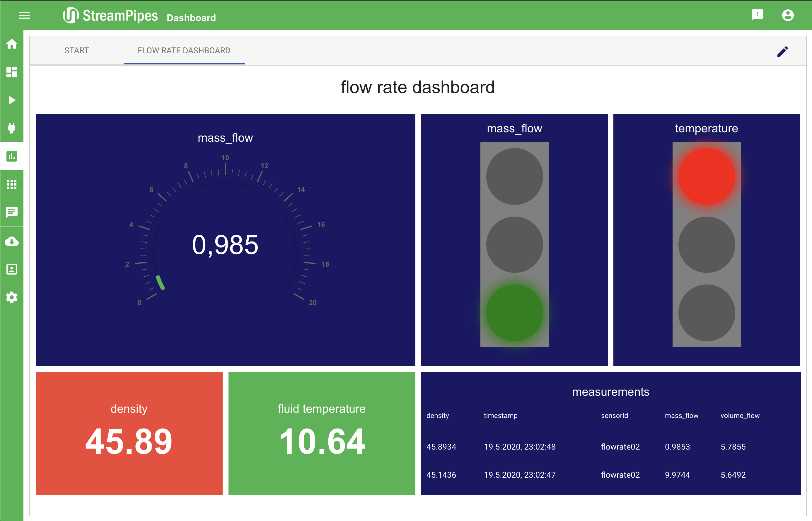Click the feedback icon in header

coord(757,15)
